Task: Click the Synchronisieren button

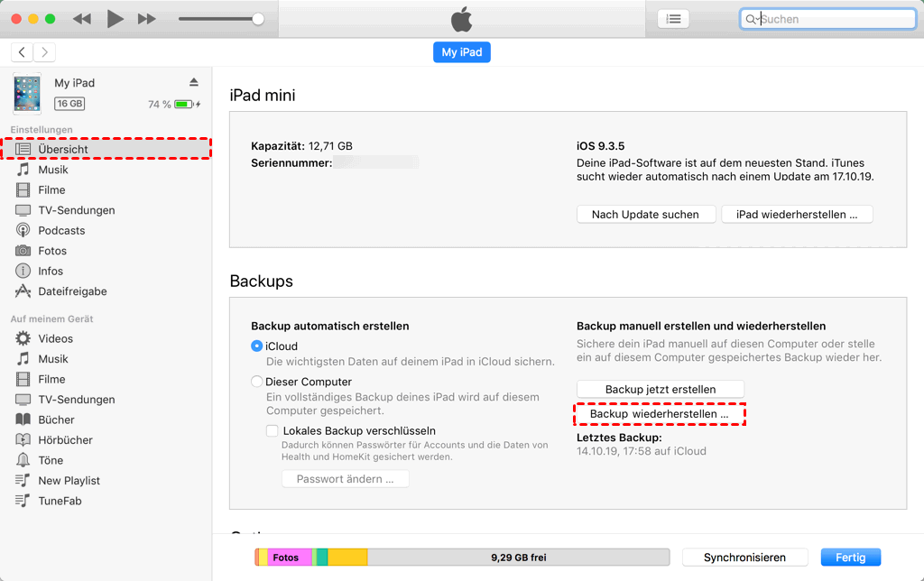Action: click(x=744, y=558)
